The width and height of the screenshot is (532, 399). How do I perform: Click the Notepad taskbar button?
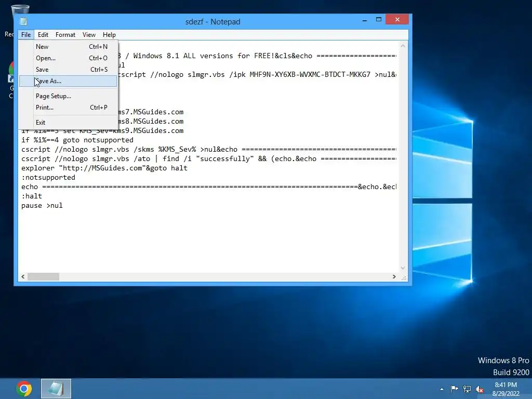[56, 389]
